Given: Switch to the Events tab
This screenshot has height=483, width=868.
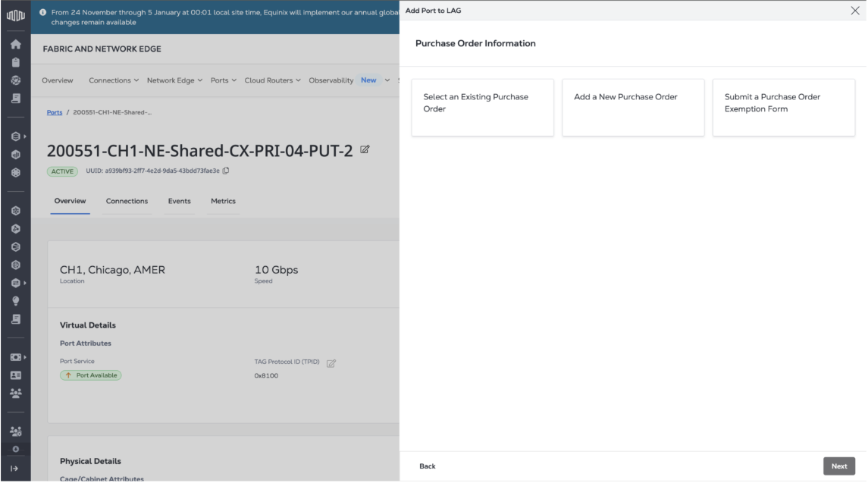Looking at the screenshot, I should (x=180, y=202).
